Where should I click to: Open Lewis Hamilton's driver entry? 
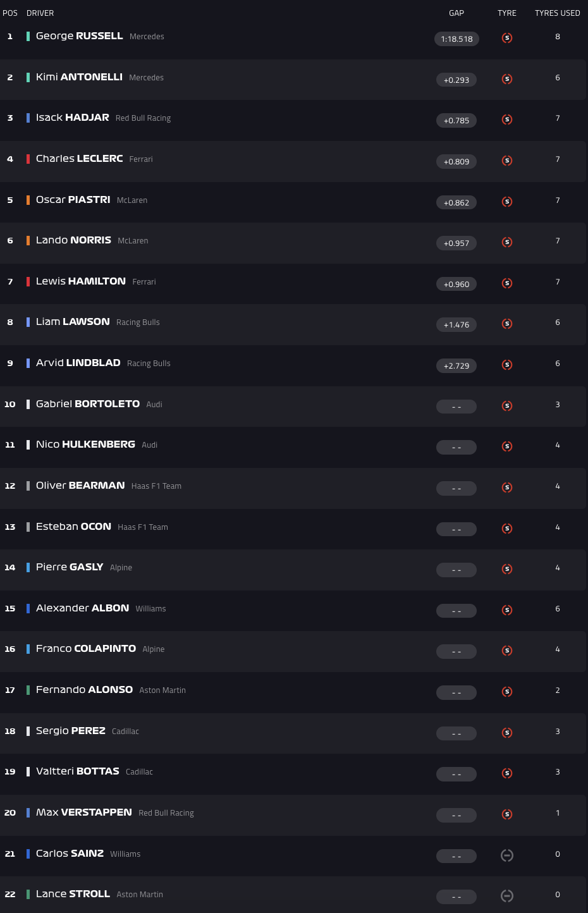point(80,281)
